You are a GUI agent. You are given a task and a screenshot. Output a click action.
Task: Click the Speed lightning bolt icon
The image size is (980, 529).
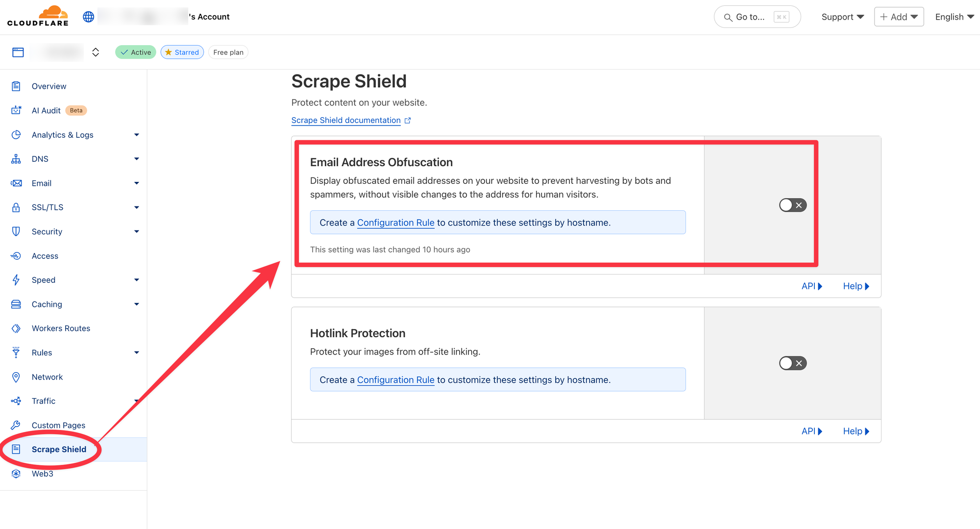[16, 280]
